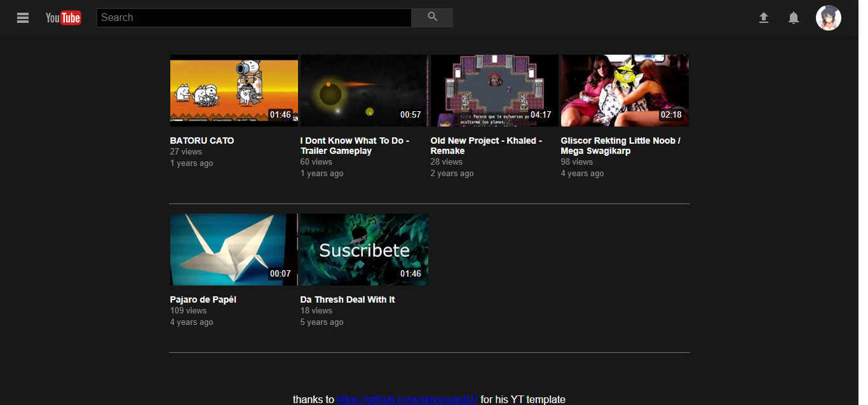Click the Gliscor video thumbnail
Screen dimensions: 868x405
pos(625,90)
